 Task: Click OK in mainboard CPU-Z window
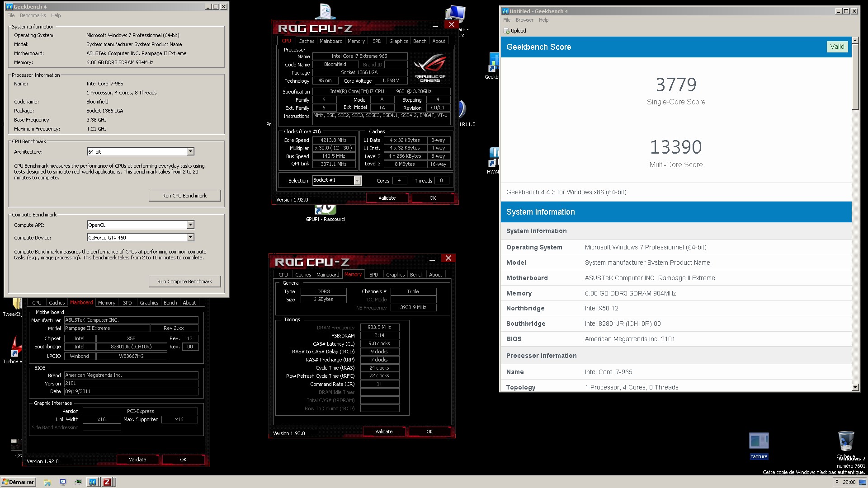(x=183, y=460)
